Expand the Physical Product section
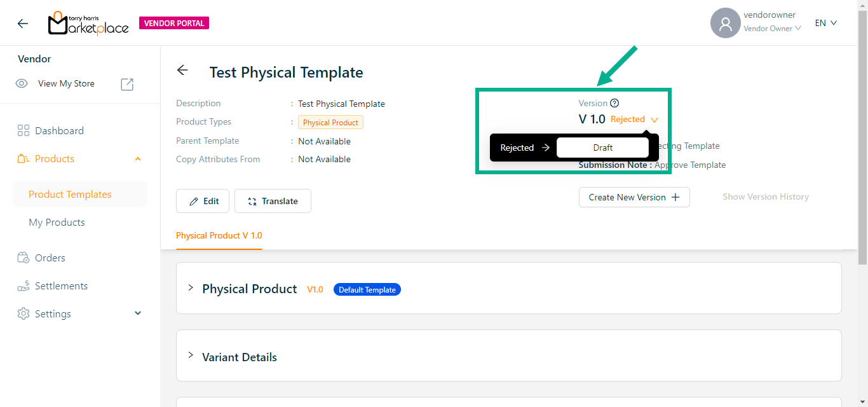This screenshot has width=868, height=407. 191,288
